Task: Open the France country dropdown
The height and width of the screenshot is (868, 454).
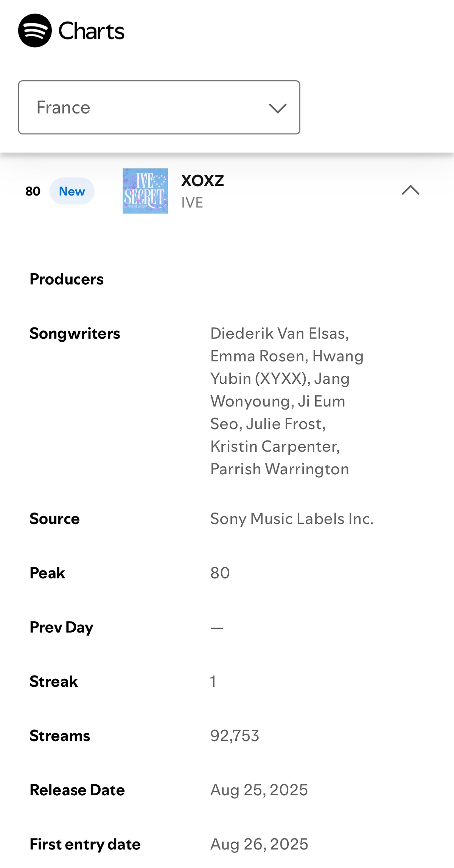Action: (159, 108)
